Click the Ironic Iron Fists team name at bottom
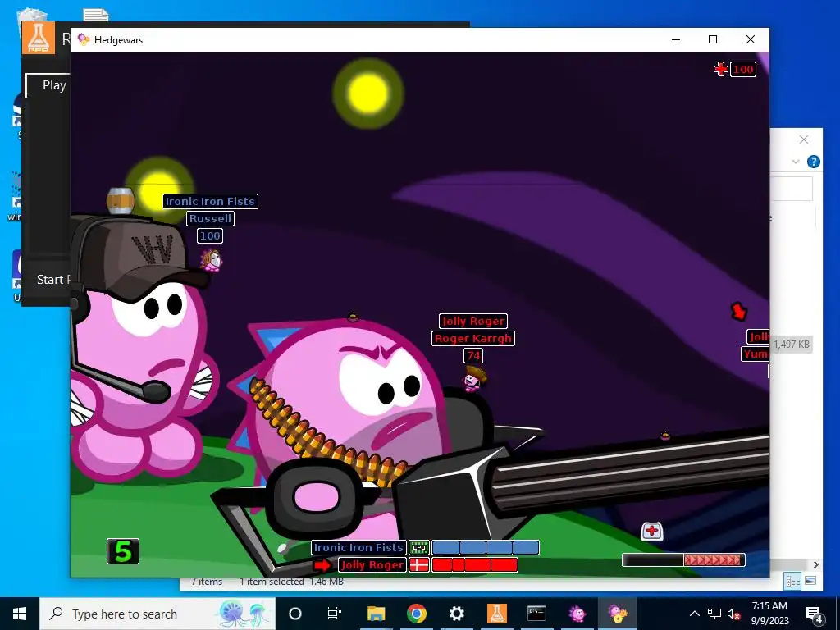840x630 pixels. point(358,547)
